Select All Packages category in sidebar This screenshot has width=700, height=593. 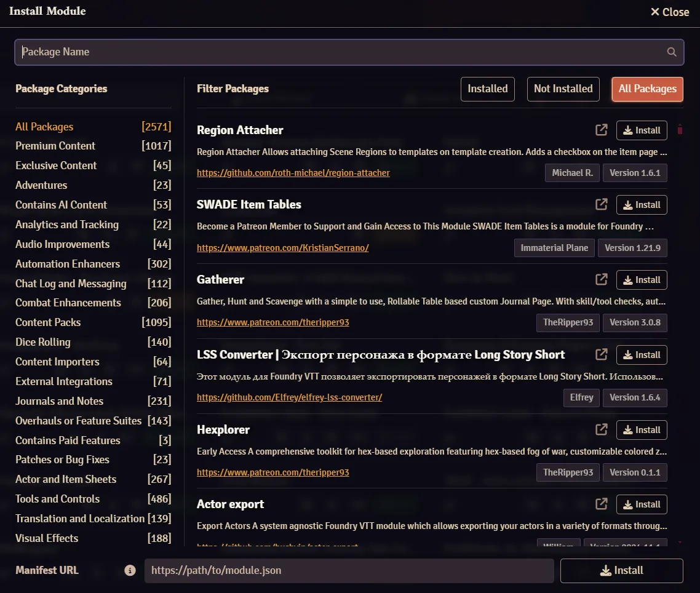click(x=93, y=127)
